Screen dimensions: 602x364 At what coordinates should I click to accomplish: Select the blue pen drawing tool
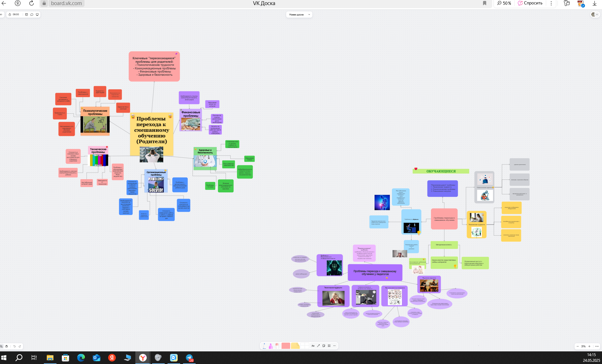[264, 346]
